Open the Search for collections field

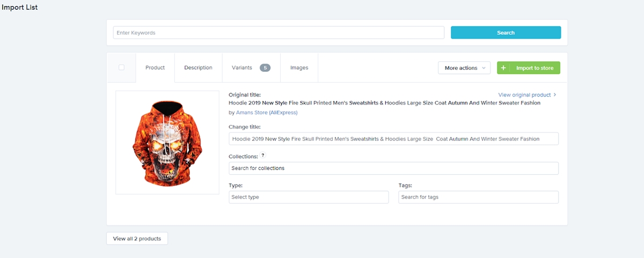393,168
